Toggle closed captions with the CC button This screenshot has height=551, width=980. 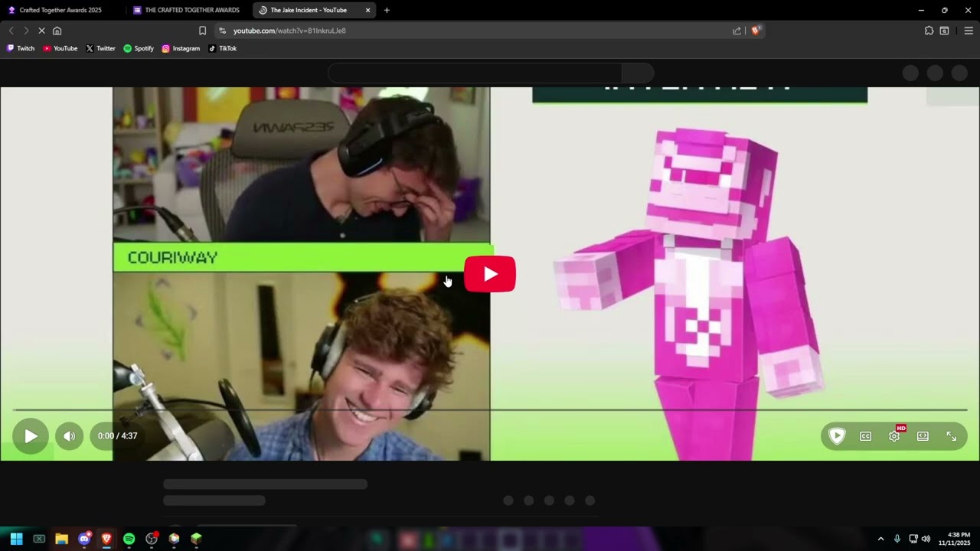click(865, 436)
